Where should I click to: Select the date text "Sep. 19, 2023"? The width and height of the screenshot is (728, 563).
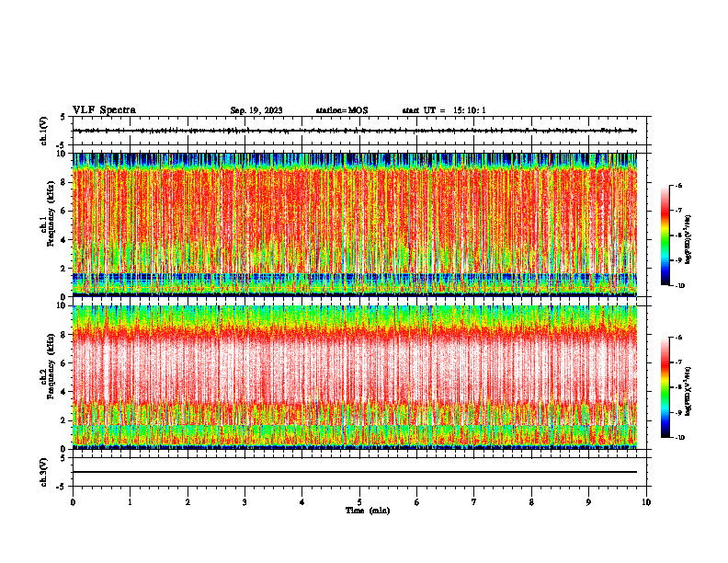(x=256, y=110)
